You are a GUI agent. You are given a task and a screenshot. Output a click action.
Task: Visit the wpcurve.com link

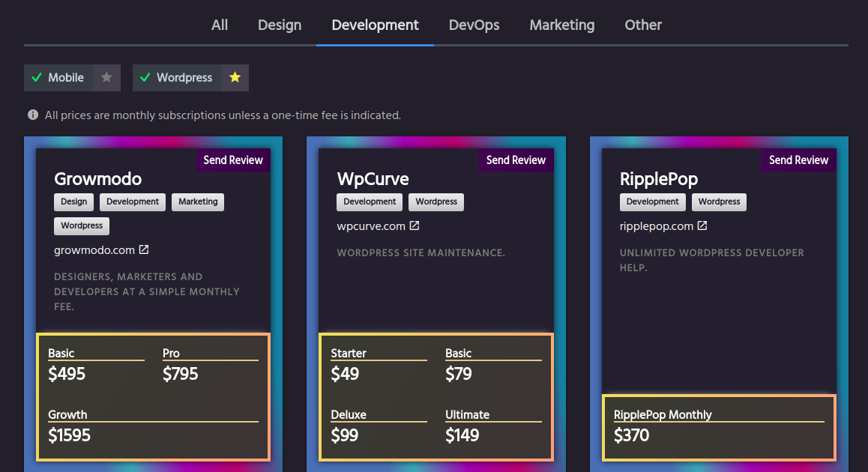click(371, 226)
